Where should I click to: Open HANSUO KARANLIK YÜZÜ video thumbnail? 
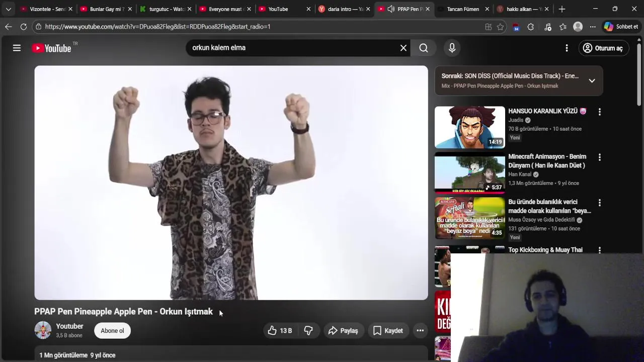coord(469,127)
